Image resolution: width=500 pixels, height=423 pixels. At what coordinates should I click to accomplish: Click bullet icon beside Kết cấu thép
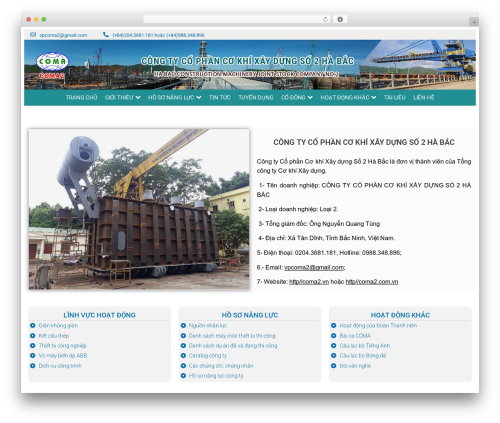pos(33,336)
